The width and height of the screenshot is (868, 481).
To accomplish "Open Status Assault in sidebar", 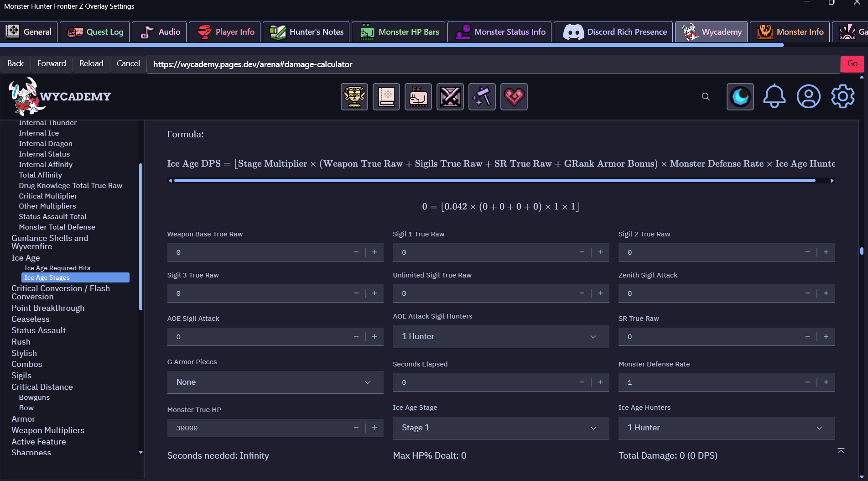I will [x=39, y=330].
